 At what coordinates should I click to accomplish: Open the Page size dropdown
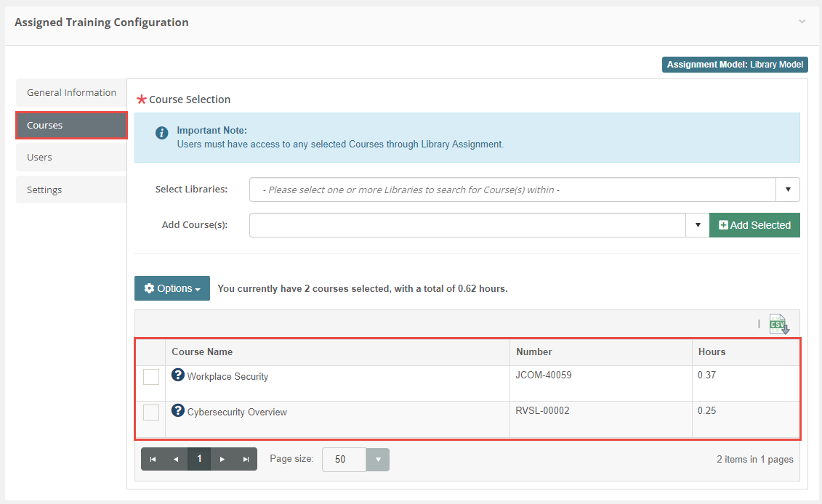[x=377, y=460]
